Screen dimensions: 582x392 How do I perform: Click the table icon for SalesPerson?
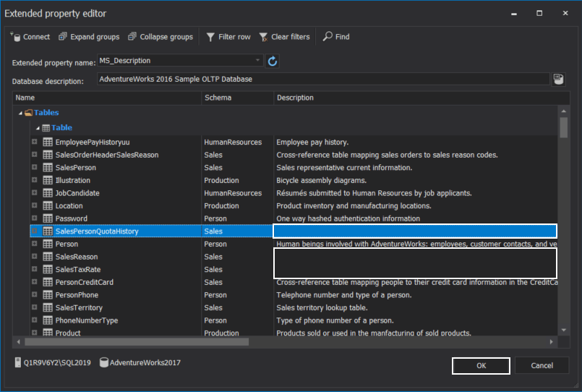[48, 167]
